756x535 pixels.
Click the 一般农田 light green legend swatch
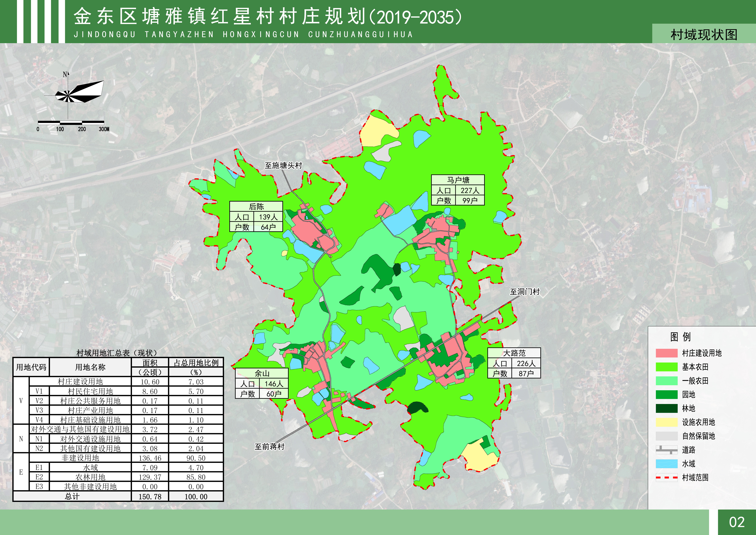click(x=666, y=381)
